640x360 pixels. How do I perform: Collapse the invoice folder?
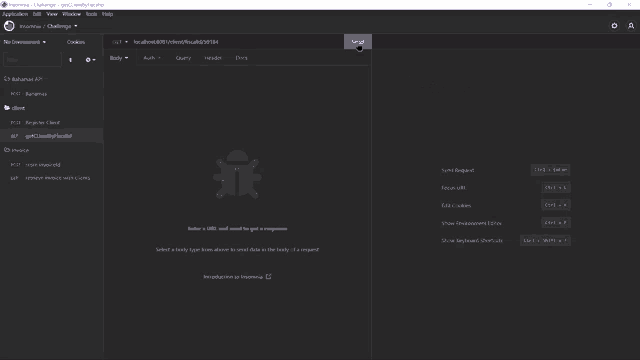pyautogui.click(x=17, y=150)
